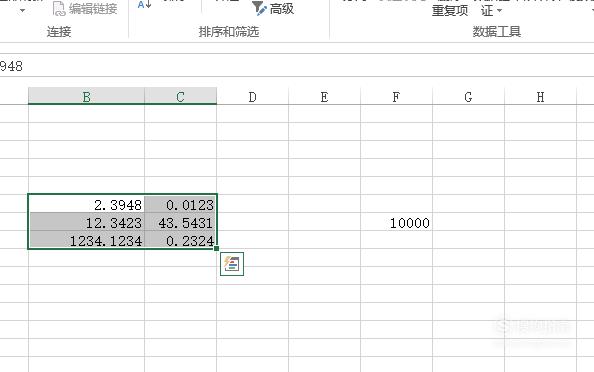
Task: Click the cell containing 0.2324
Action: pyautogui.click(x=180, y=240)
